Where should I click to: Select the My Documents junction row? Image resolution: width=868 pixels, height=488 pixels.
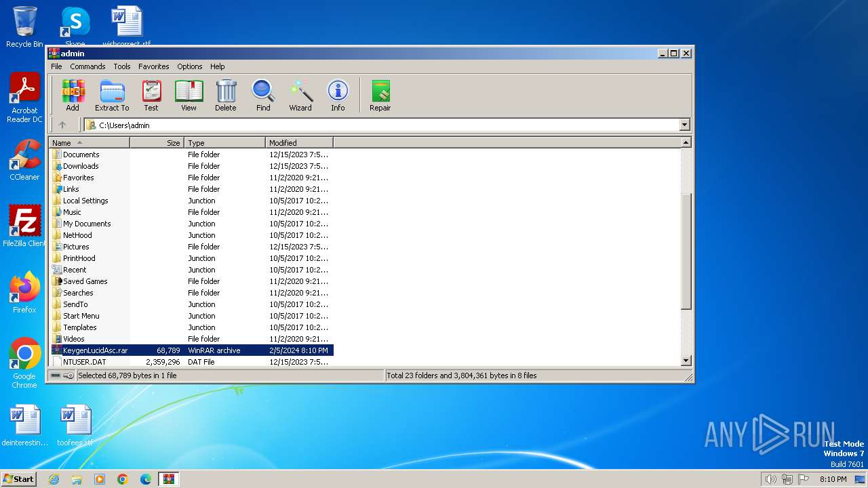[191, 224]
